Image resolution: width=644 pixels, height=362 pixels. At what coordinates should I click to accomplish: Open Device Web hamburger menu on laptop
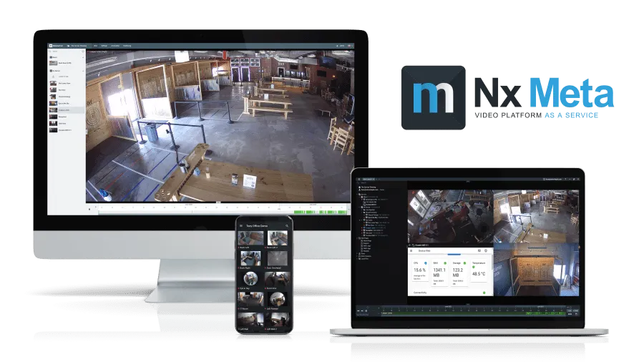point(411,250)
